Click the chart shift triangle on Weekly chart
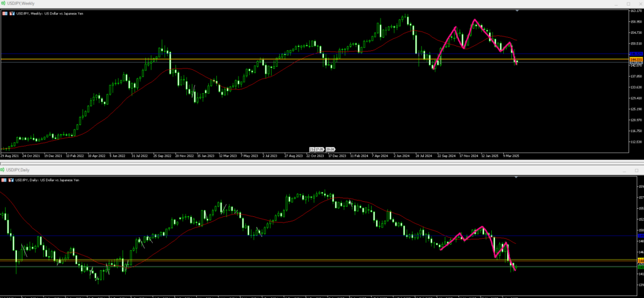The width and height of the screenshot is (644, 298). tap(518, 11)
